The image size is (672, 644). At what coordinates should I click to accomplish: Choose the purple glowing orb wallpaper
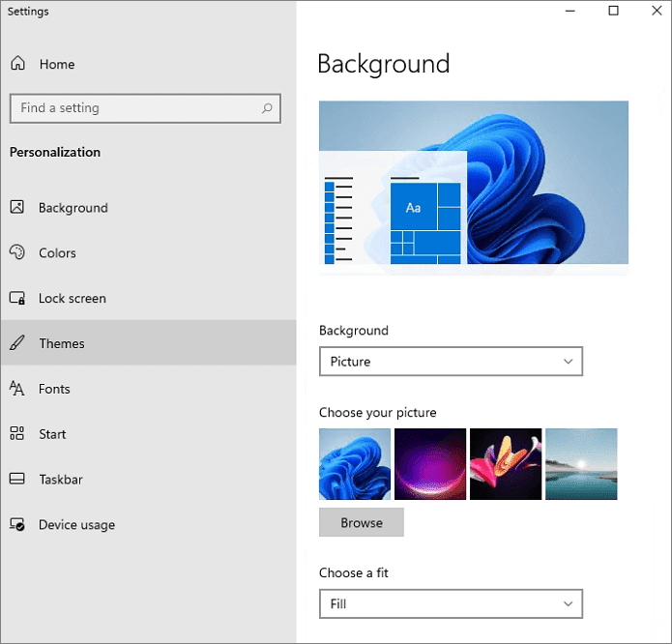(x=430, y=464)
